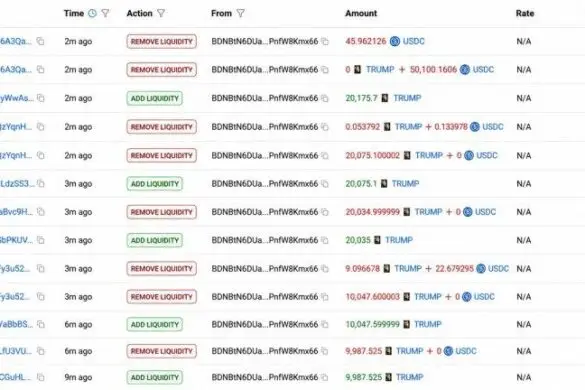Open the Action column filter funnel
This screenshot has width=585, height=390.
(161, 13)
